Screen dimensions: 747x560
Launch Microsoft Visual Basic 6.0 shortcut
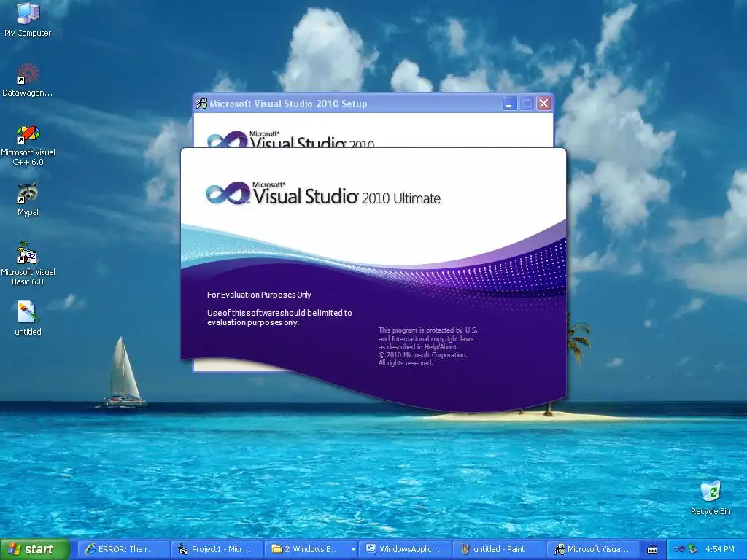coord(28,263)
